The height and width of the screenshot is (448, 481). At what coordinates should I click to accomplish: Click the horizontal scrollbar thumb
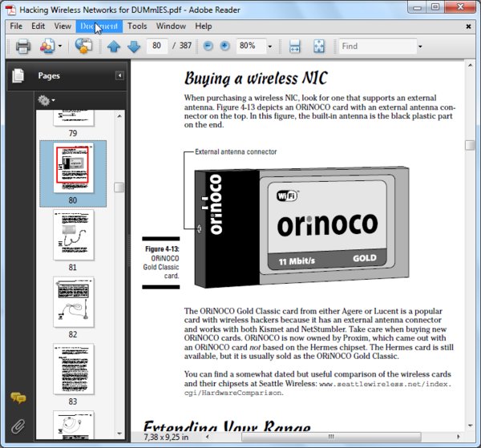tap(331, 436)
